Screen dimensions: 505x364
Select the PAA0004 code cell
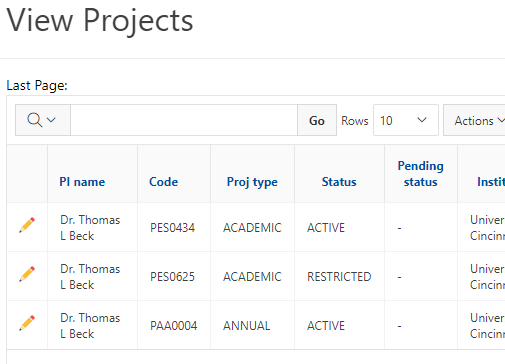pyautogui.click(x=173, y=326)
